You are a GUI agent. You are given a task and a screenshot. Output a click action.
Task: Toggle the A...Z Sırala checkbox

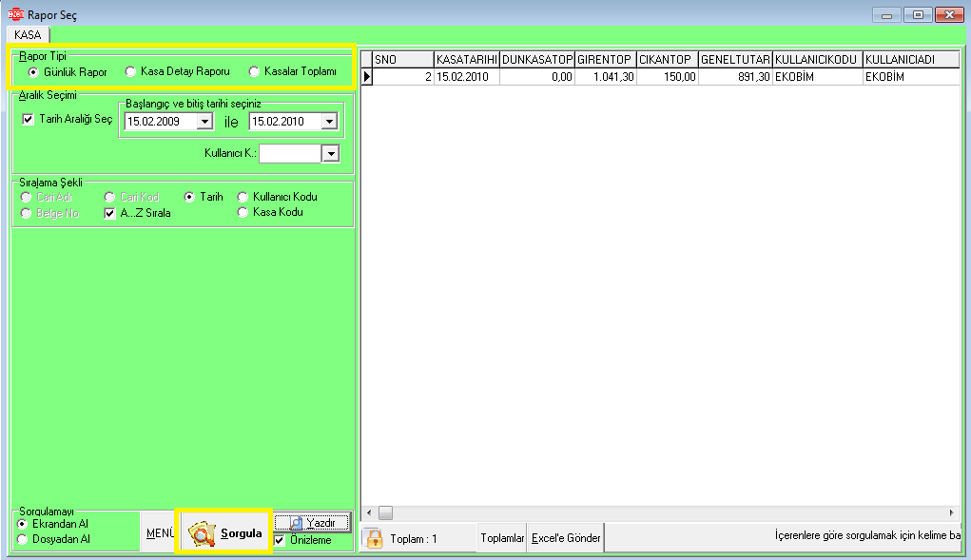[x=109, y=214]
